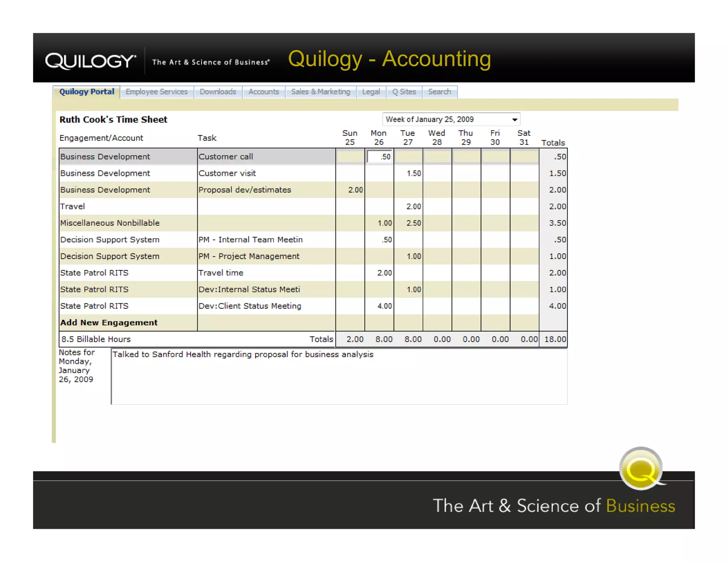Select the Miscellaneous Nonbillable row

click(110, 223)
